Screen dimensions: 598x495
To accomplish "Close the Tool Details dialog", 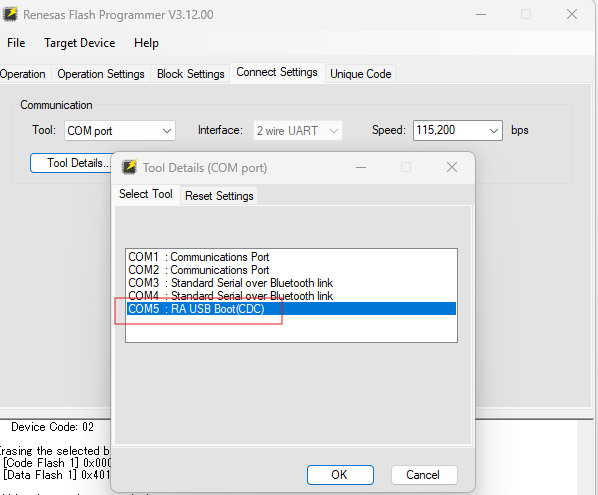I will tap(452, 167).
